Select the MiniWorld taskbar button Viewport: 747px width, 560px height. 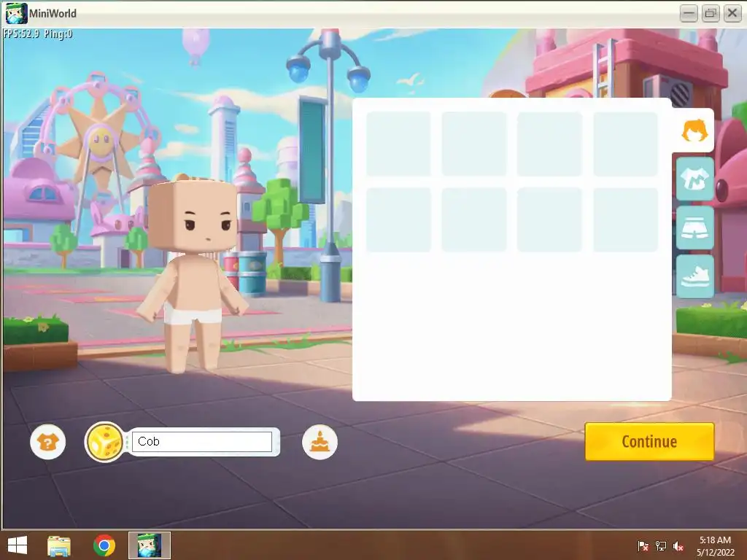(x=150, y=545)
